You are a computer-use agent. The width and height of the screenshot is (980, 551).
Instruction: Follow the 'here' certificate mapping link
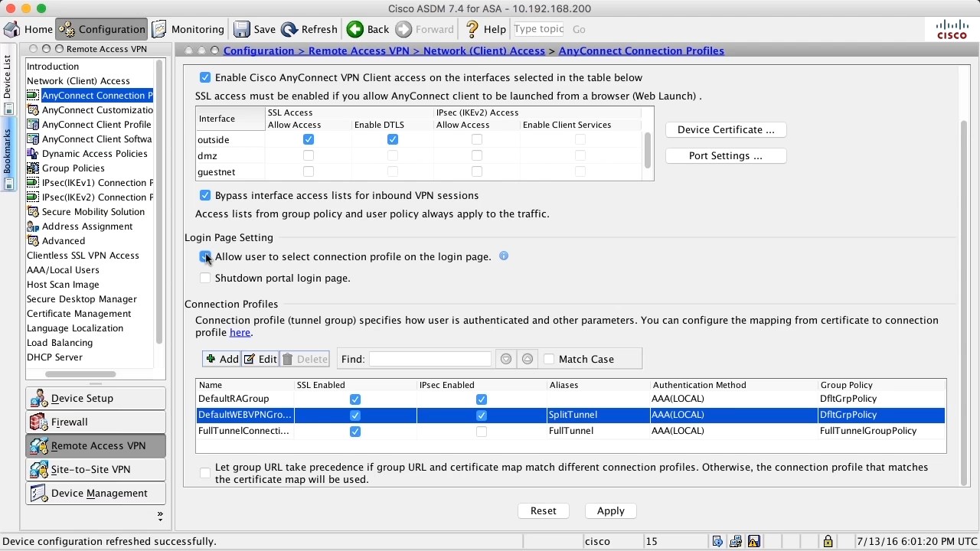coord(240,332)
